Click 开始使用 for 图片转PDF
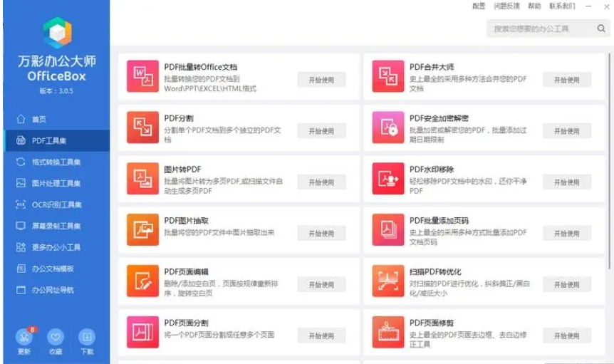Image resolution: width=614 pixels, height=364 pixels. pos(321,182)
